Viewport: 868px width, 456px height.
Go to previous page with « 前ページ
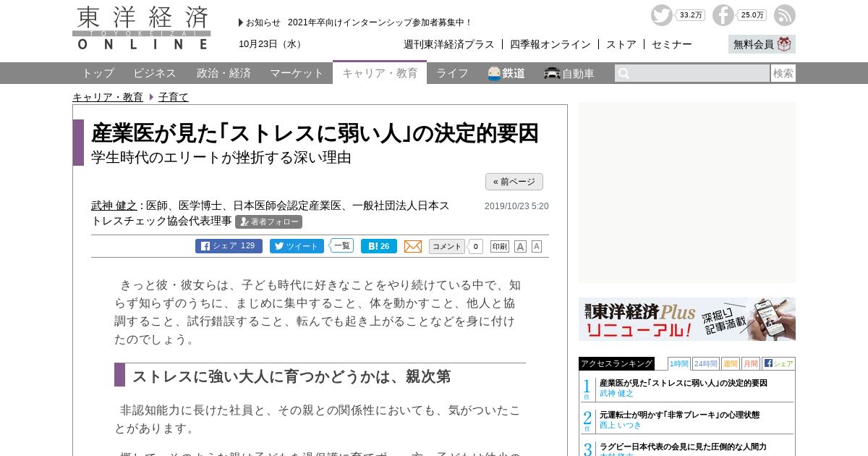point(514,182)
